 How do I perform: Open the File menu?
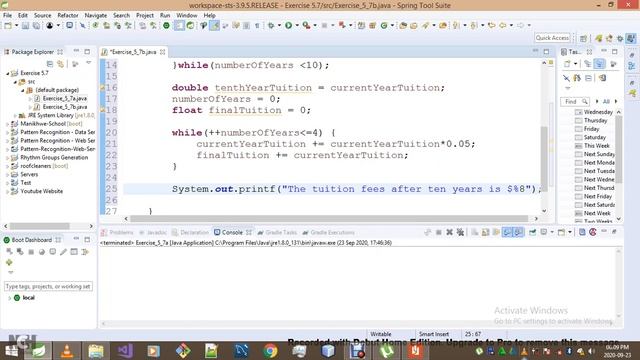tap(7, 15)
